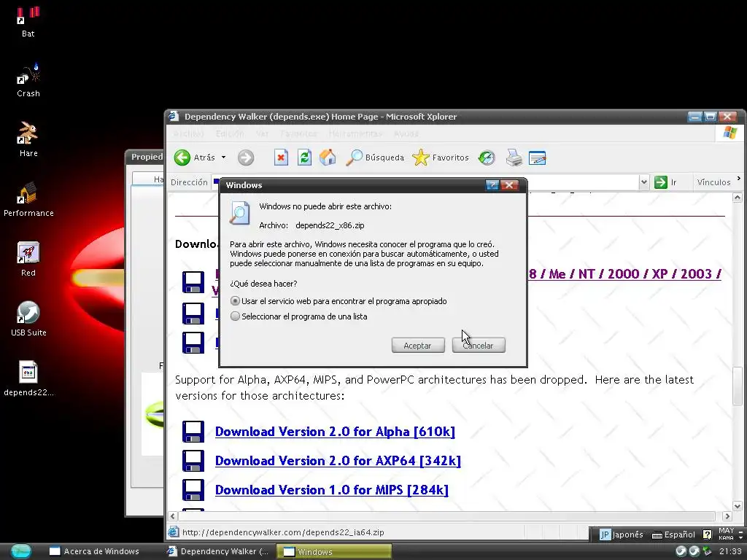Open the Performance desktop shortcut
This screenshot has height=560, width=747.
pos(28,199)
